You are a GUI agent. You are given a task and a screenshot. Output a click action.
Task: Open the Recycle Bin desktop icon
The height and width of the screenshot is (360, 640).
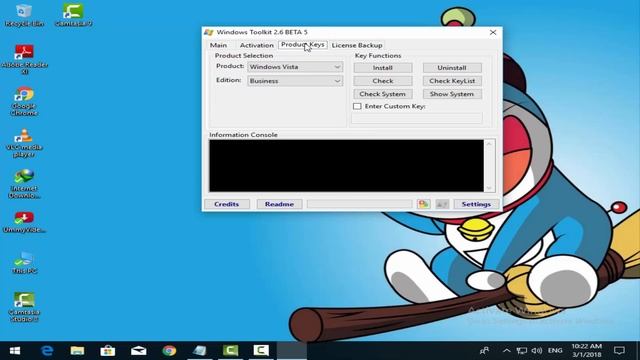[x=24, y=15]
